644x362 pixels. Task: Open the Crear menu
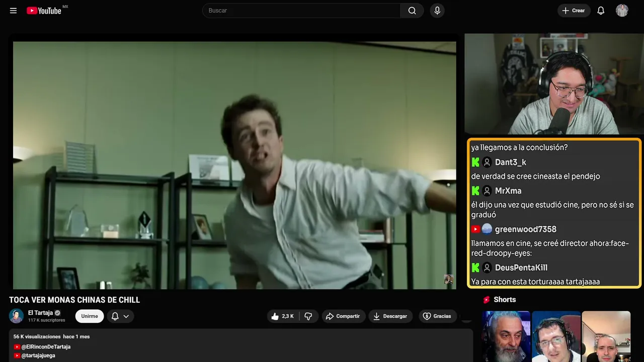(574, 11)
